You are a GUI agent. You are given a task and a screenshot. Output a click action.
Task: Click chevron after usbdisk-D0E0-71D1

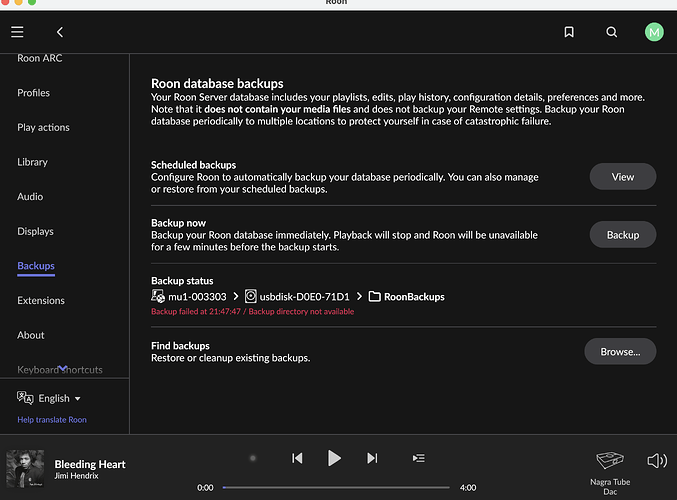coord(359,296)
